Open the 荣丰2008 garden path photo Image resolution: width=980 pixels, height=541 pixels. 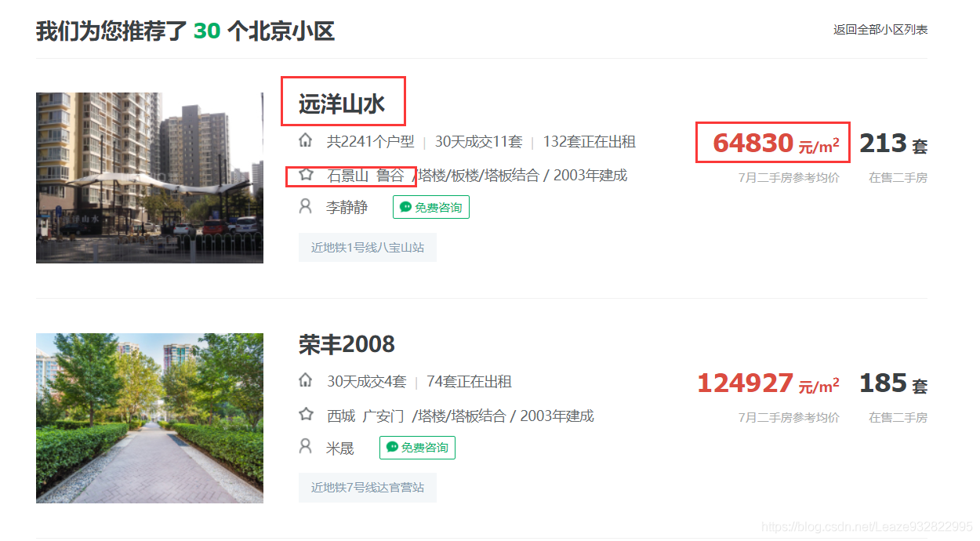click(150, 418)
